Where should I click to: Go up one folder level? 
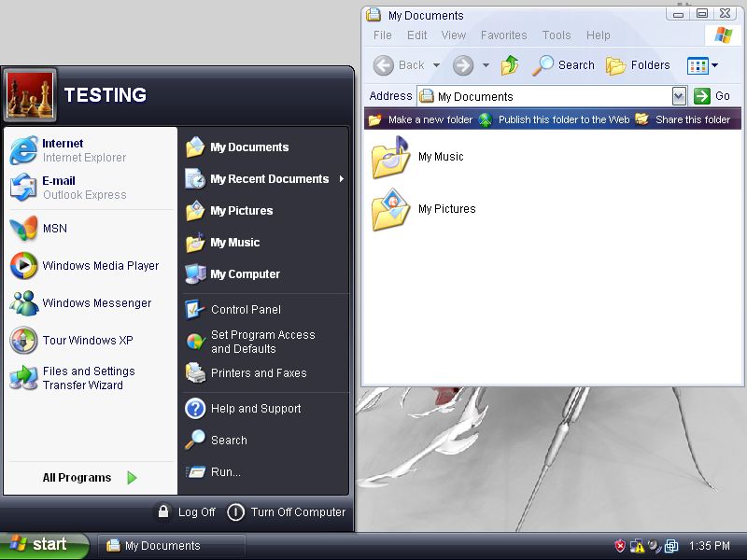coord(510,65)
